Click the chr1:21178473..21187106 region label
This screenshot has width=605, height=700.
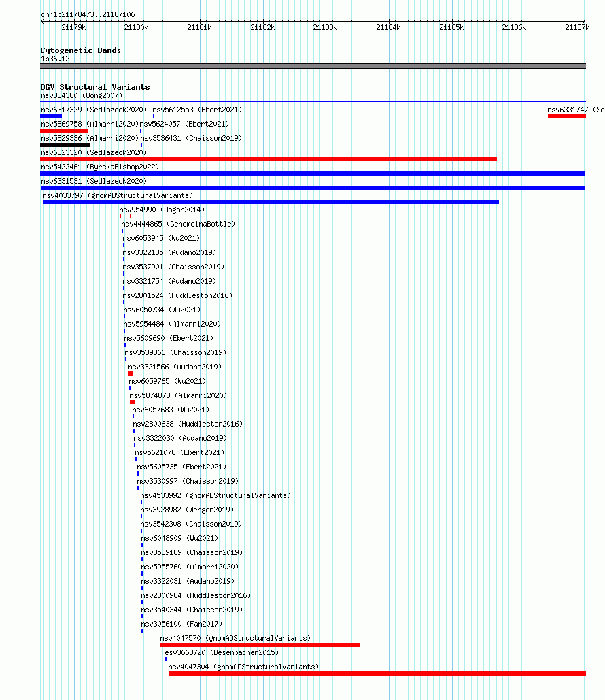pos(88,14)
